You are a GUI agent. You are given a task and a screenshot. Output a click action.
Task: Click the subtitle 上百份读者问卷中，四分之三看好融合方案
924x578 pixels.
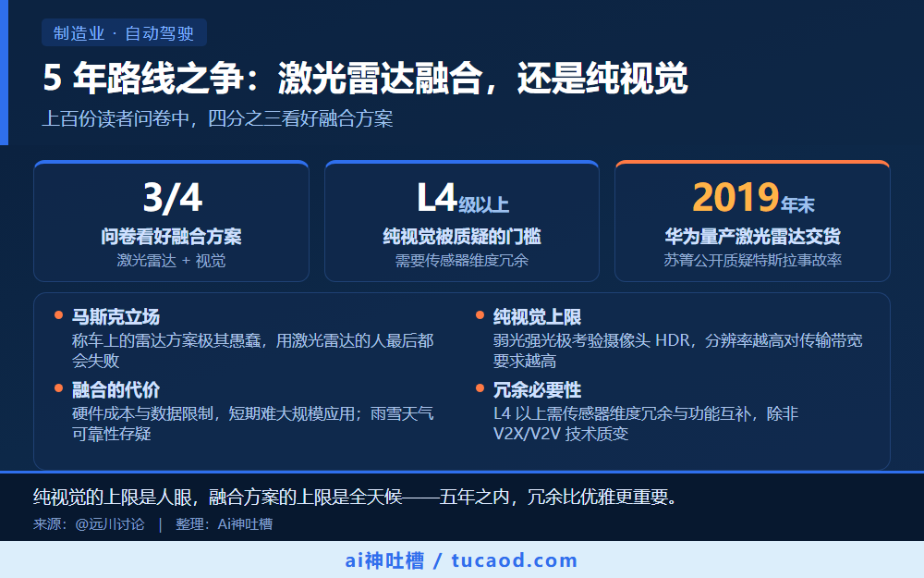click(217, 119)
